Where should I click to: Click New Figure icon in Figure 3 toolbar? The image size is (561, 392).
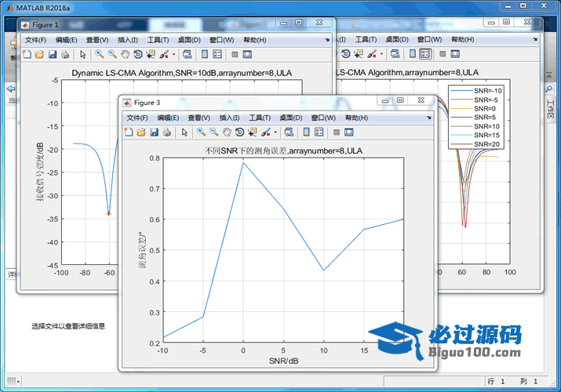click(x=129, y=132)
